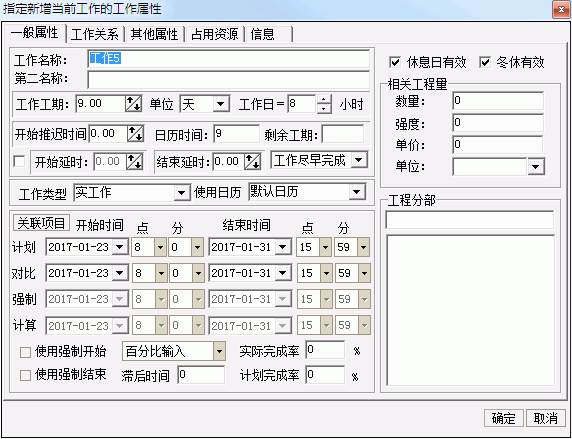Open the 计划 start date dropdown
The width and height of the screenshot is (572, 439).
(120, 247)
